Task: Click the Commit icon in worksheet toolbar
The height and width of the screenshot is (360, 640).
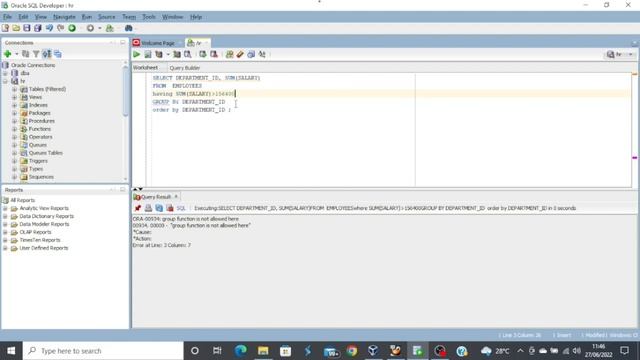Action: (x=203, y=54)
